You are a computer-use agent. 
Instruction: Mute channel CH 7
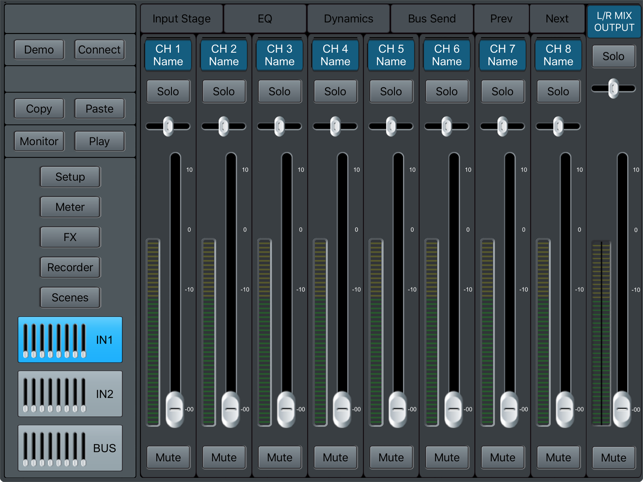[x=503, y=457]
